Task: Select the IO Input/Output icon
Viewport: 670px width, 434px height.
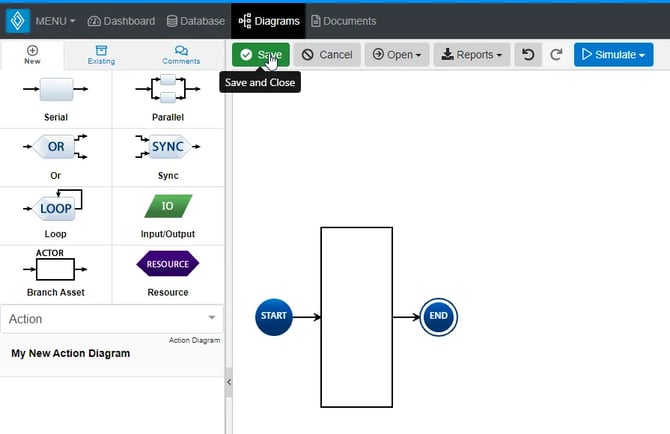Action: (x=168, y=206)
